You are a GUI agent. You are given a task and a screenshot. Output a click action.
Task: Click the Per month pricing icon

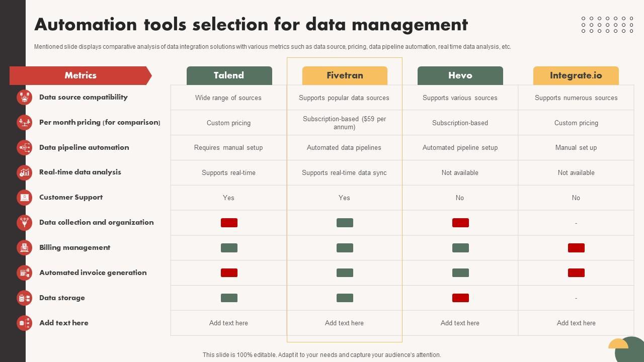click(x=24, y=122)
